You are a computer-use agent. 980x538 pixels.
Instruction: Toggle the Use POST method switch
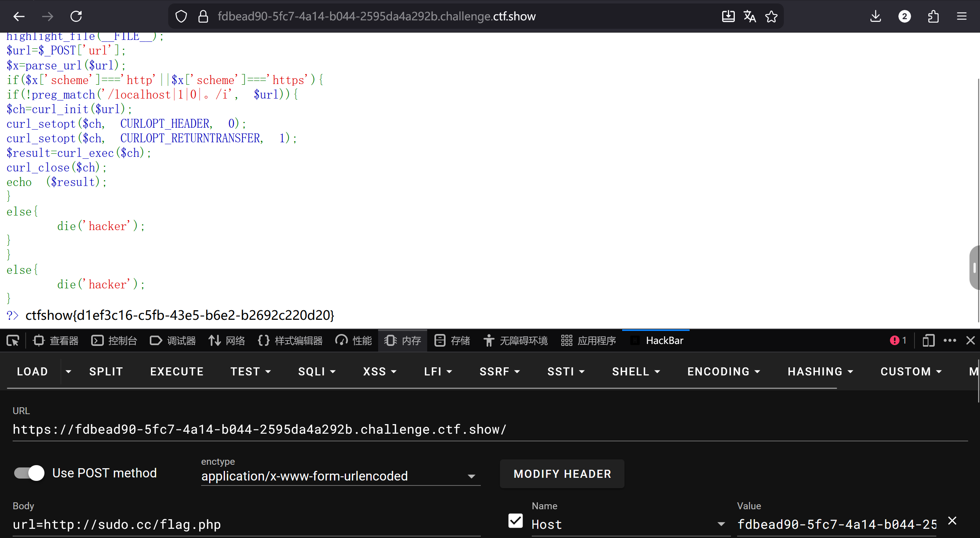coord(29,473)
